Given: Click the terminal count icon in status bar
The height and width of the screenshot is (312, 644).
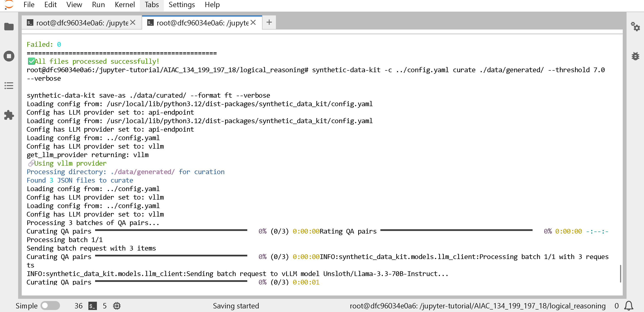Looking at the screenshot, I should pyautogui.click(x=92, y=306).
